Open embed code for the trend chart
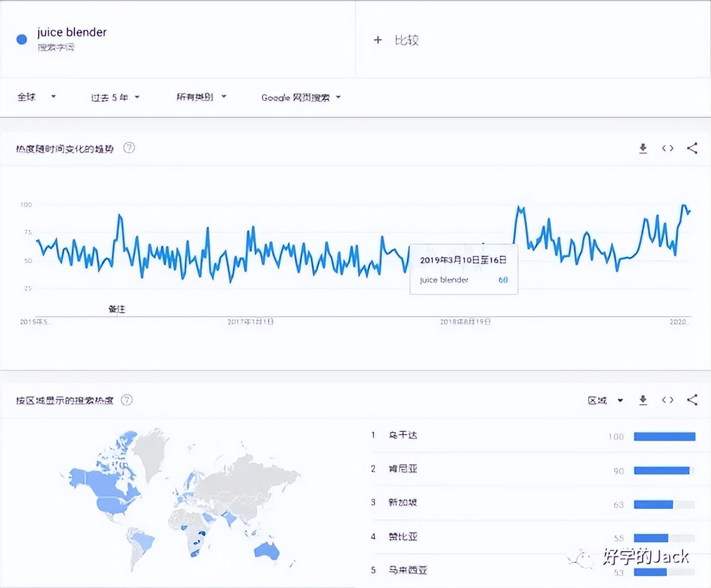The image size is (711, 588). click(x=668, y=149)
